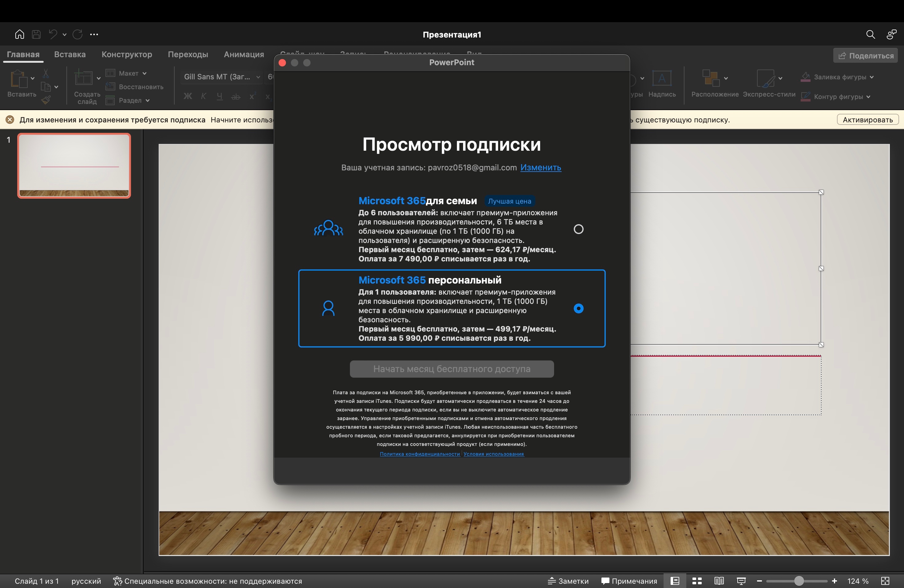
Task: Click the Home icon in title bar
Action: point(19,34)
